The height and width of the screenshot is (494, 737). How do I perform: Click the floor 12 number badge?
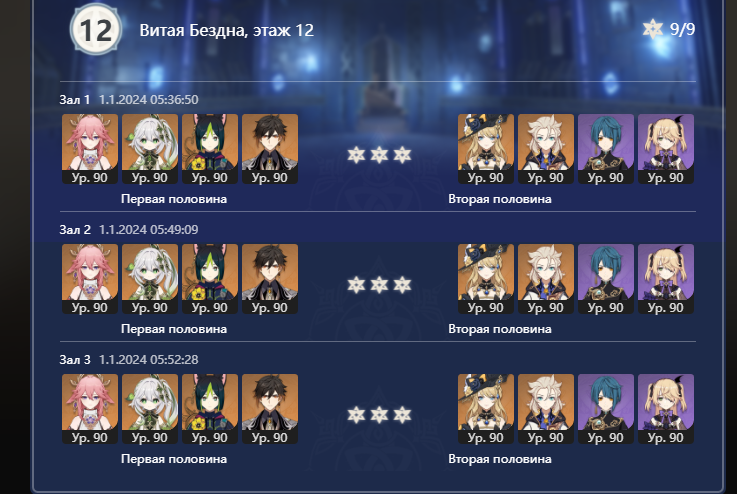(x=96, y=30)
